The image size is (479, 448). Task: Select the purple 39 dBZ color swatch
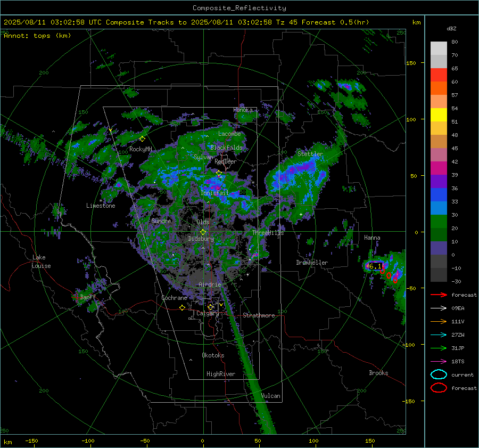coord(439,181)
